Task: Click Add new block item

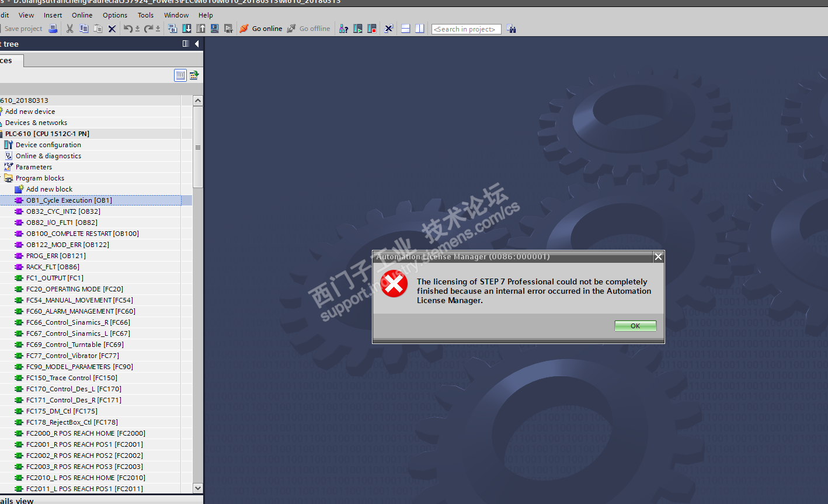Action: point(49,189)
